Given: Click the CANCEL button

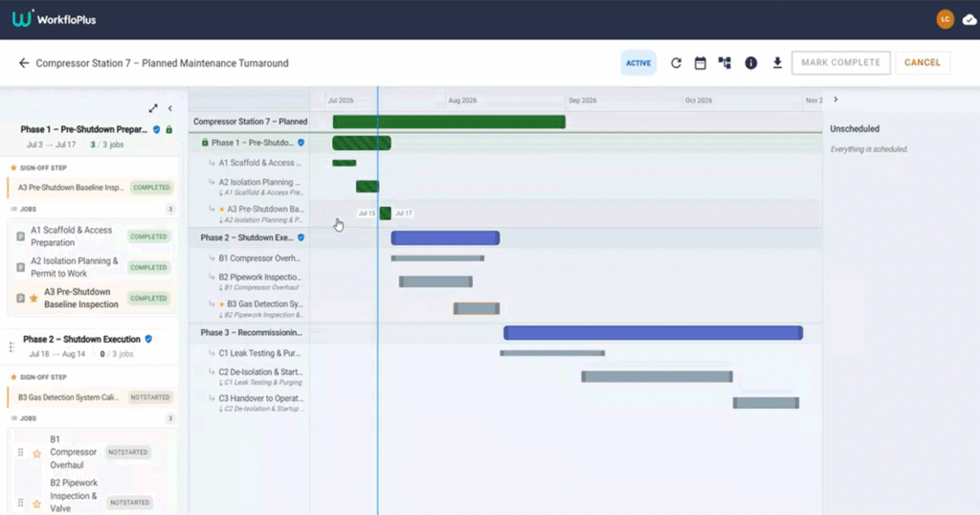Looking at the screenshot, I should 923,62.
